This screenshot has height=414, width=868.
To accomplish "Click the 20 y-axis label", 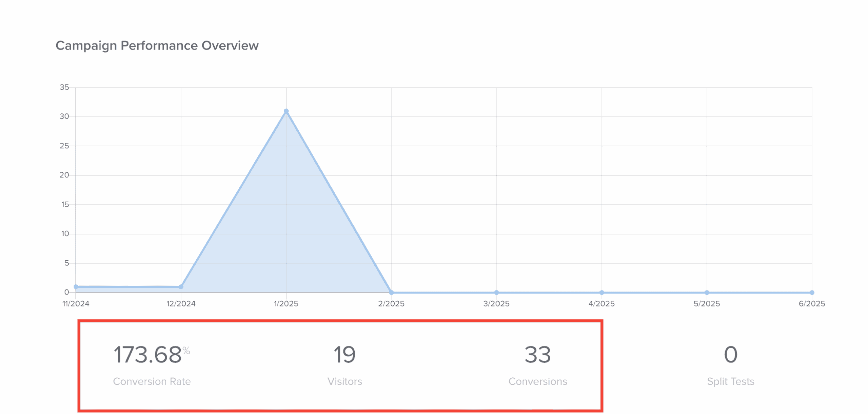I will pos(64,175).
